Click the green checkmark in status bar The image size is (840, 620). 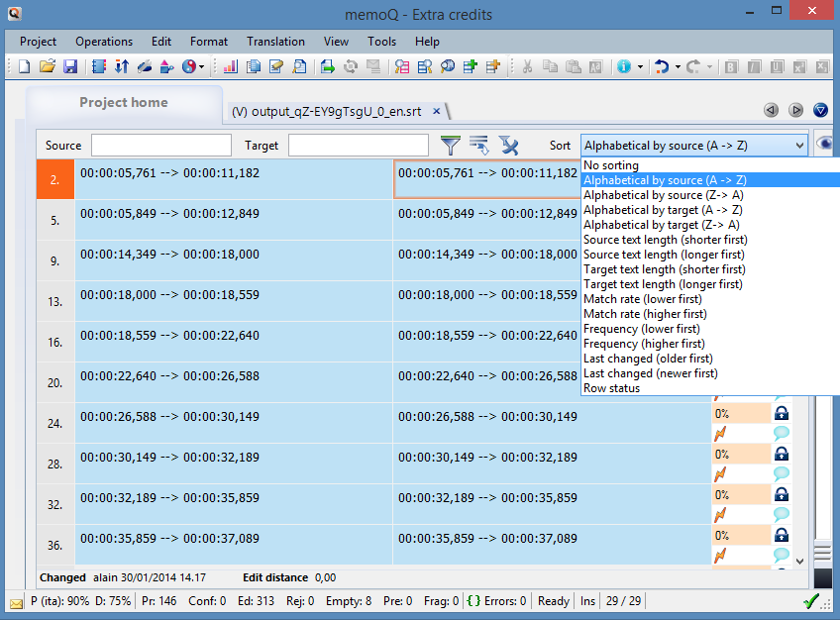(x=811, y=602)
